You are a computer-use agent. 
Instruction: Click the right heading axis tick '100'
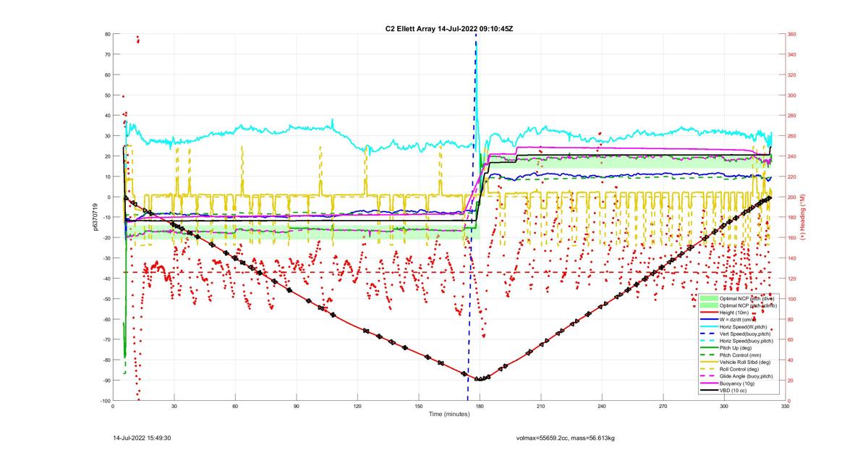click(793, 299)
